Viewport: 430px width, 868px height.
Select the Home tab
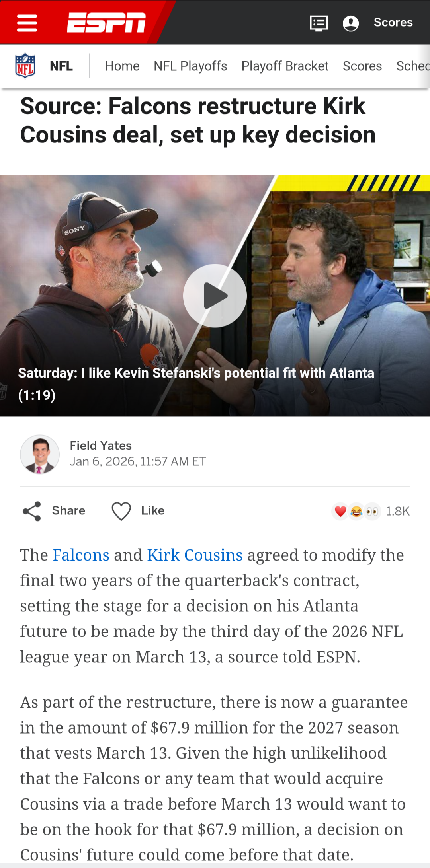point(122,66)
